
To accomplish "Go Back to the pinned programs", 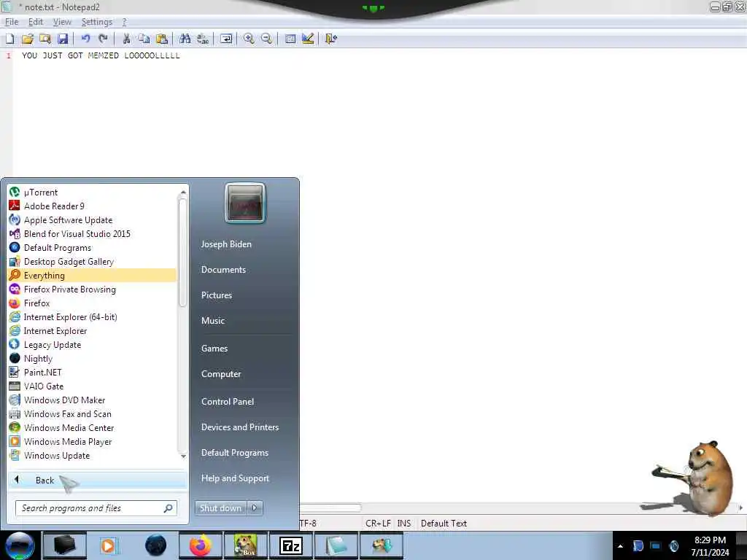I will (x=97, y=480).
